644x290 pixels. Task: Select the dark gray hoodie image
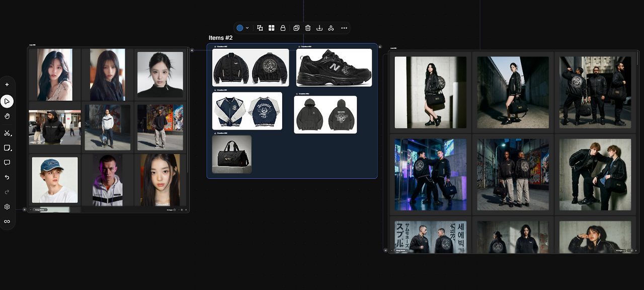point(326,115)
